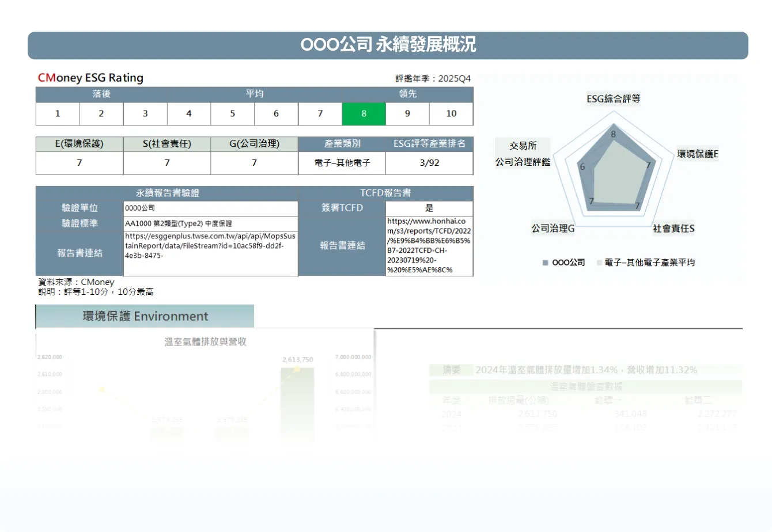Select the 3/92 industry ranking cell
The height and width of the screenshot is (532, 772).
[x=429, y=163]
